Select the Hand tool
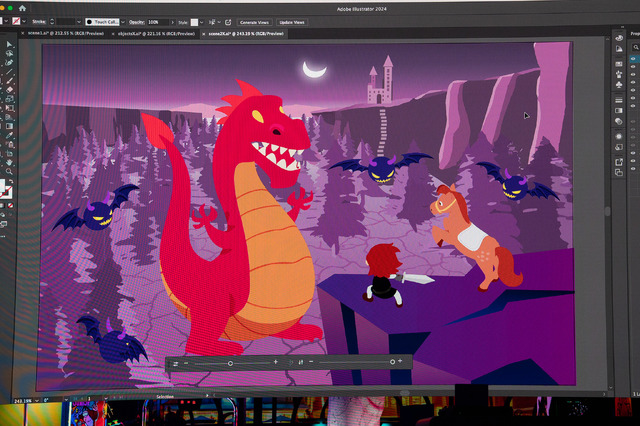This screenshot has height=426, width=640. [9, 162]
